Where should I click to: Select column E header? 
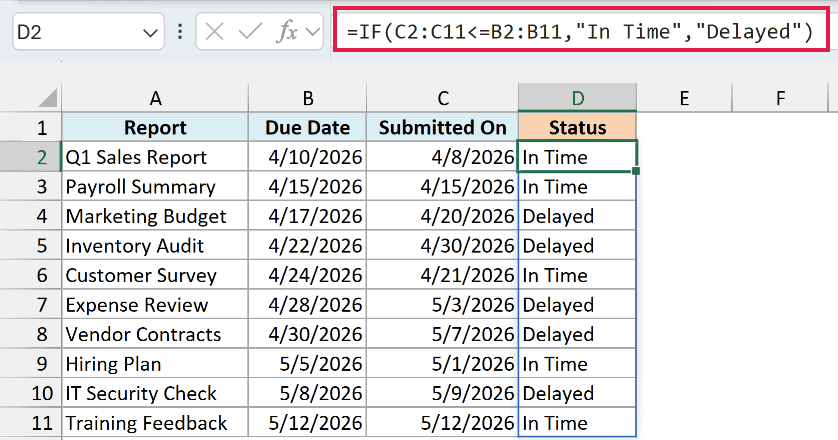tap(684, 98)
